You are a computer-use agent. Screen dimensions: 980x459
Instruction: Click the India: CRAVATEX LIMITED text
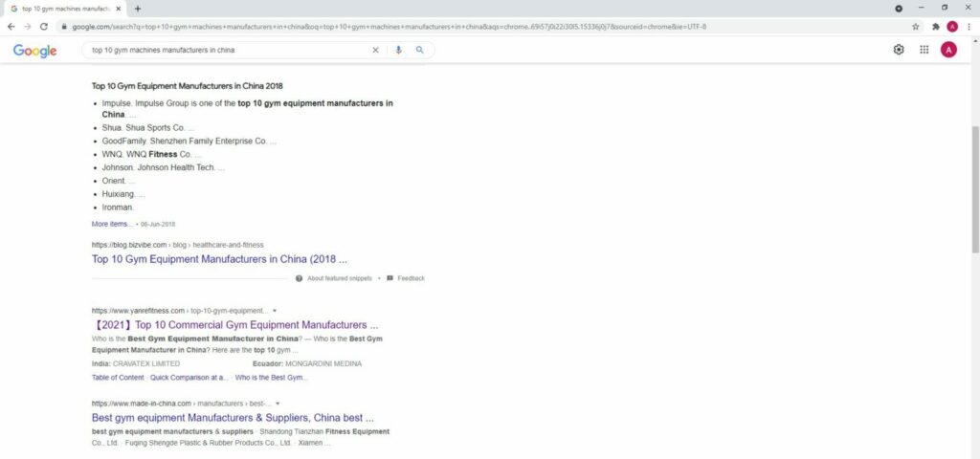136,363
